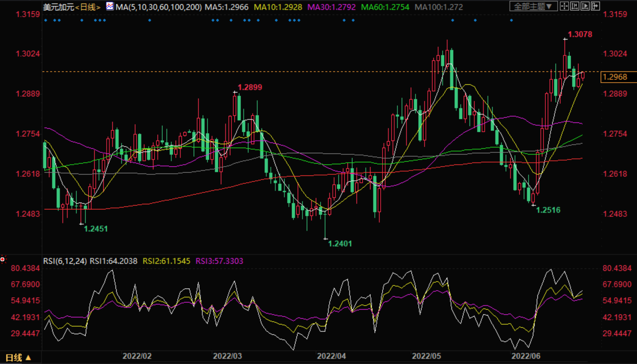Click the <日线> period label in the title

[x=88, y=7]
